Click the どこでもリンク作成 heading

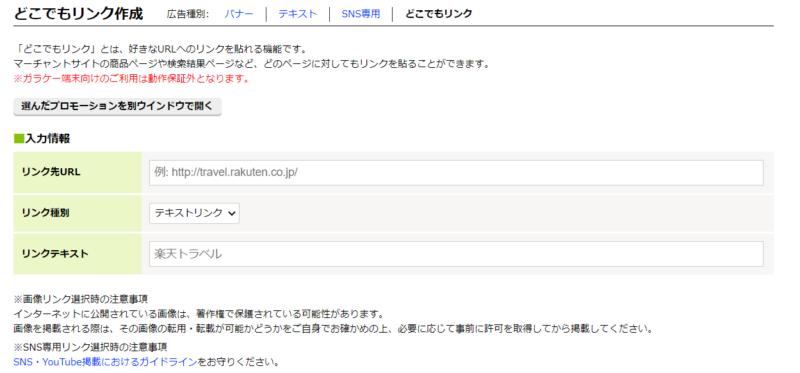click(79, 14)
